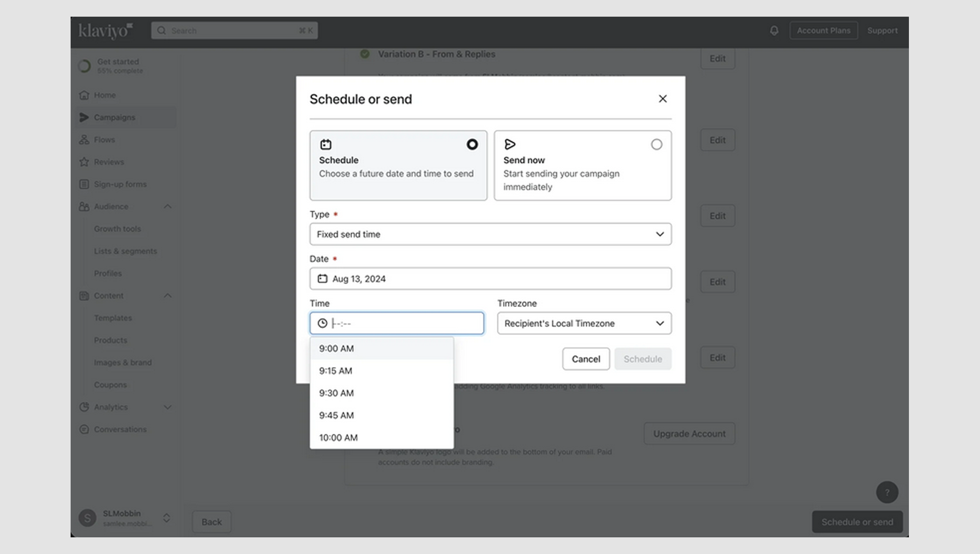Image resolution: width=980 pixels, height=554 pixels.
Task: Collapse the Audience section
Action: (x=168, y=206)
